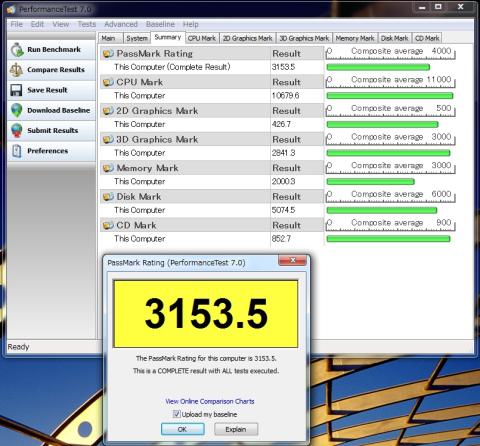The image size is (480, 446).
Task: Switch to the CPU Mark tab
Action: pos(202,38)
